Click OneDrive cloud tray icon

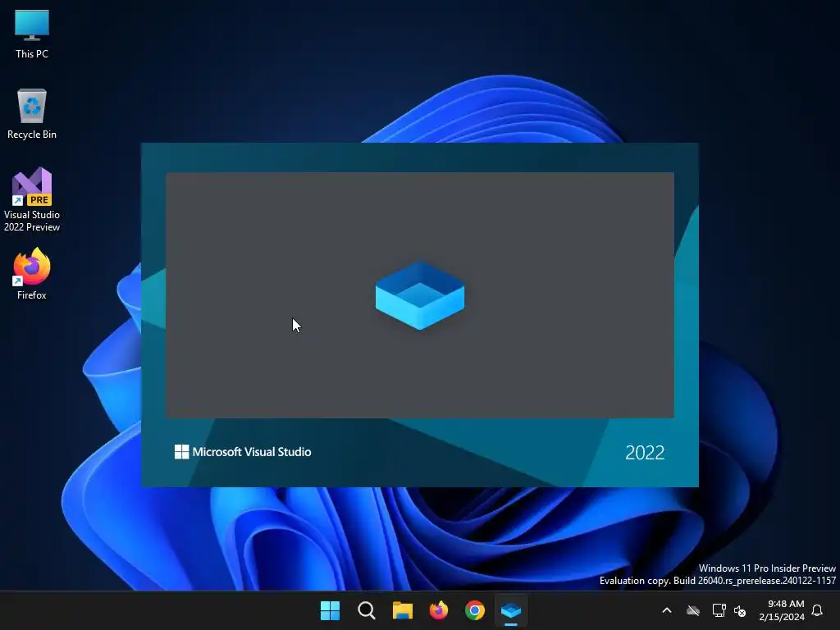pos(693,610)
